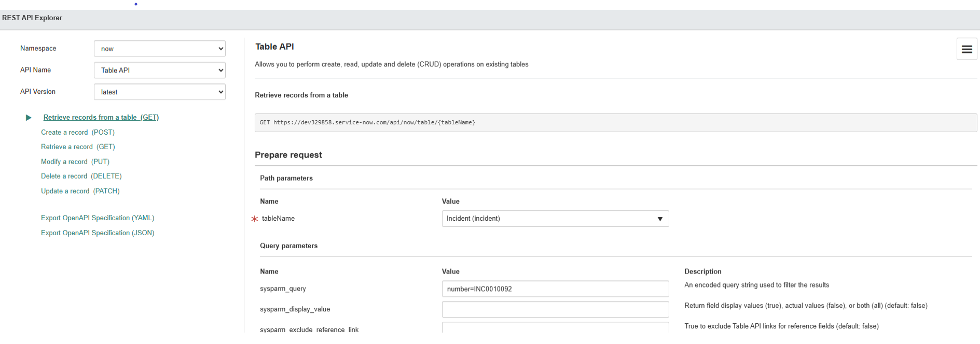Export OpenAPI Specification as YAML
This screenshot has width=980, height=344.
(x=98, y=218)
